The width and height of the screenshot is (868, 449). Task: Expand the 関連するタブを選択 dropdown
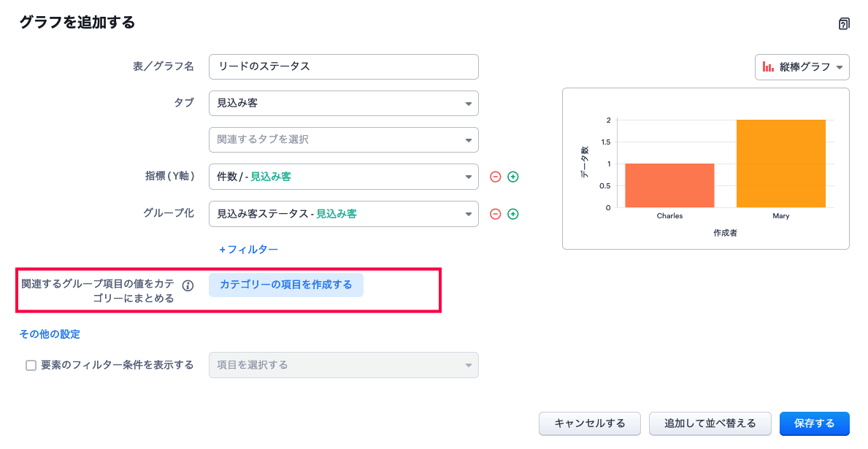pyautogui.click(x=343, y=139)
